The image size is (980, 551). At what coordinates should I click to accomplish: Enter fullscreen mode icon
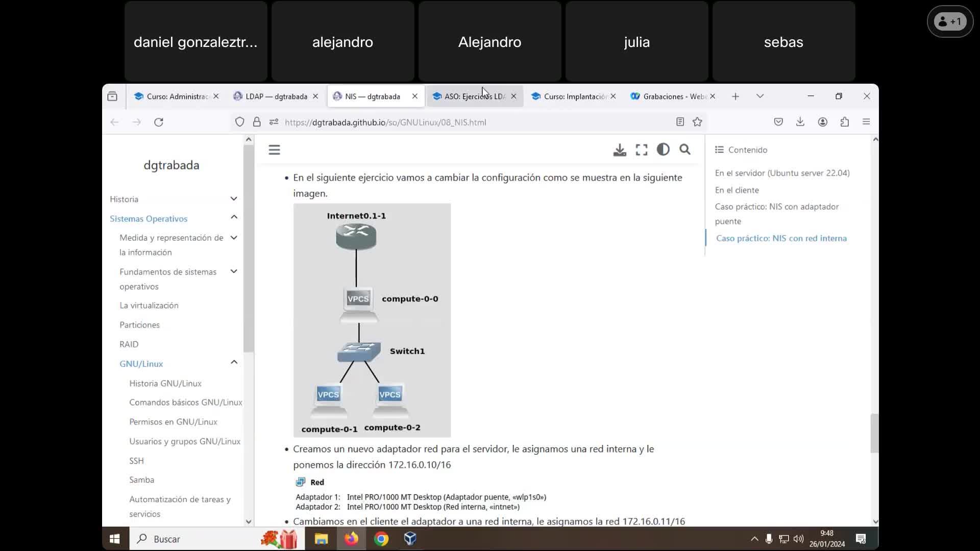coord(642,150)
